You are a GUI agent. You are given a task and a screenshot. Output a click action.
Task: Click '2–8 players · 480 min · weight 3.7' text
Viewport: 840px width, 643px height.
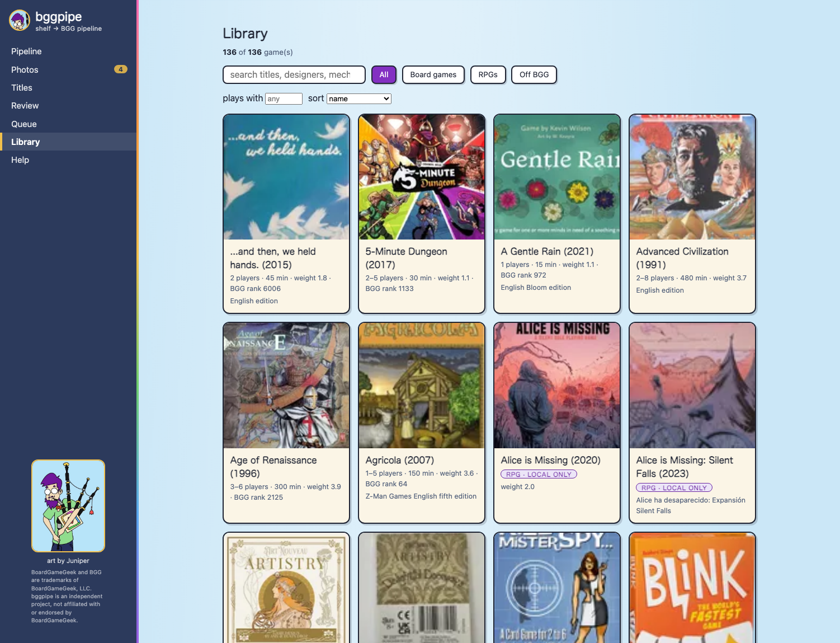(691, 278)
